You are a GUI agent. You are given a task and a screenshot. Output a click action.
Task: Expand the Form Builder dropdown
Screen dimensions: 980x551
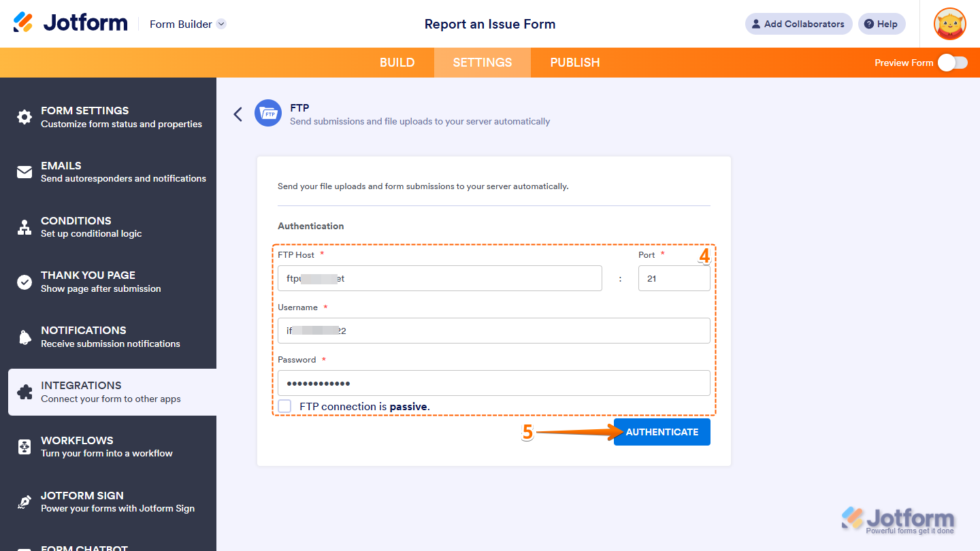click(187, 24)
